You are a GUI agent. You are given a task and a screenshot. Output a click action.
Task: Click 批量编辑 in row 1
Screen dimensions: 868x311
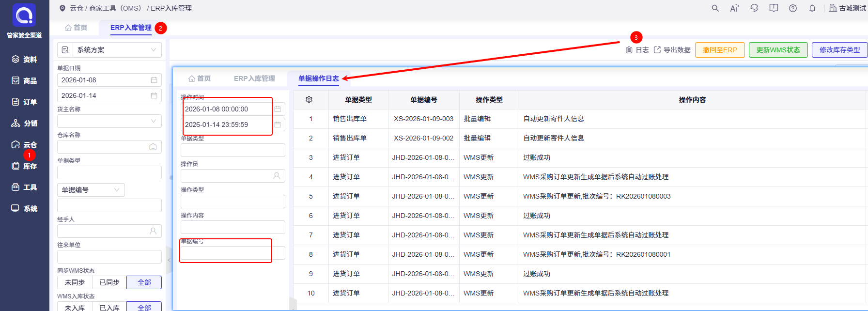pyautogui.click(x=477, y=119)
